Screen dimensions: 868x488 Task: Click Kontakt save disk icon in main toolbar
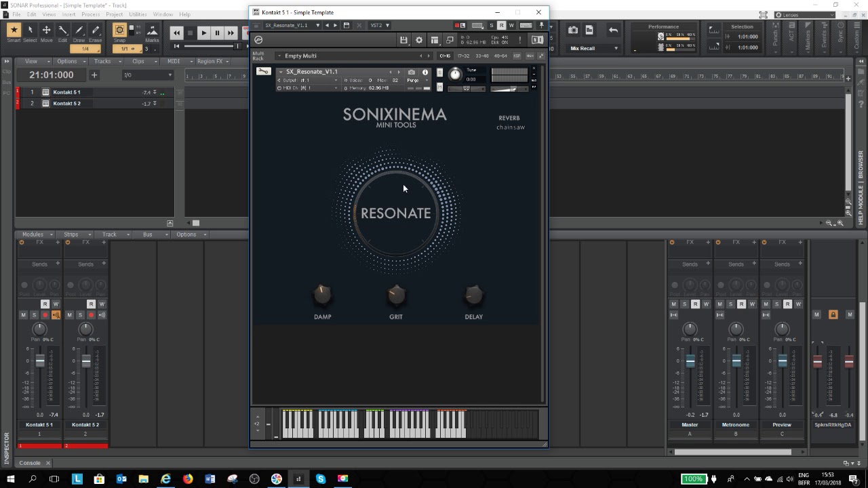[403, 40]
